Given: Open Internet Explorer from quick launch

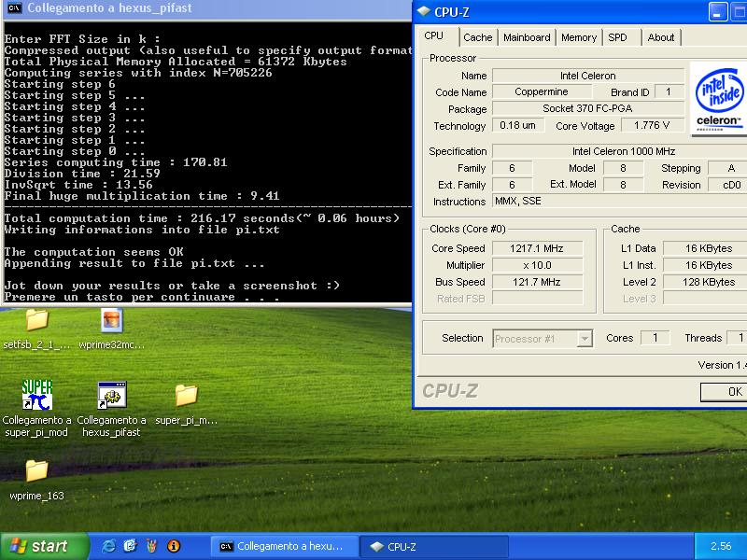Looking at the screenshot, I should [108, 546].
